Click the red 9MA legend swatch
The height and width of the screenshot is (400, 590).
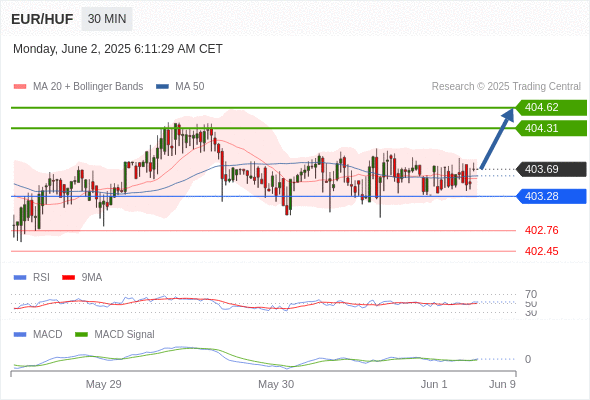click(x=68, y=278)
